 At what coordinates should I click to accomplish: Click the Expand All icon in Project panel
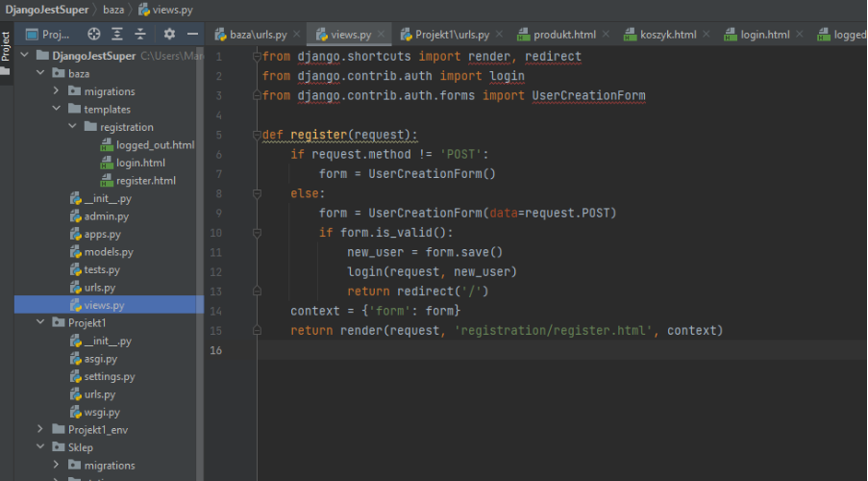tap(118, 34)
